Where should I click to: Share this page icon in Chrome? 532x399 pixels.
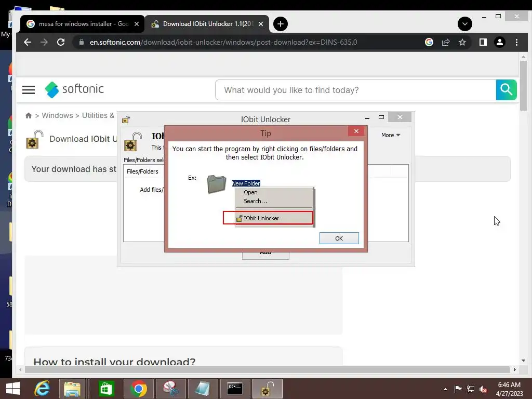pyautogui.click(x=445, y=42)
